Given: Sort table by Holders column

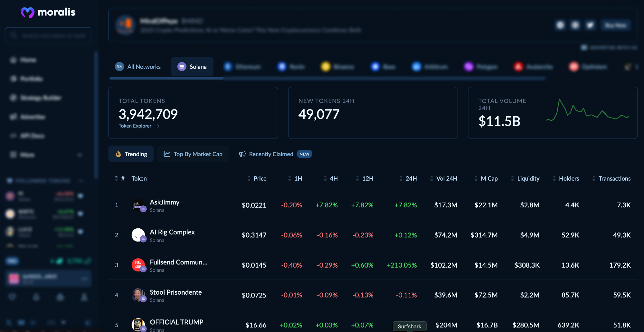Looking at the screenshot, I should pyautogui.click(x=566, y=178).
